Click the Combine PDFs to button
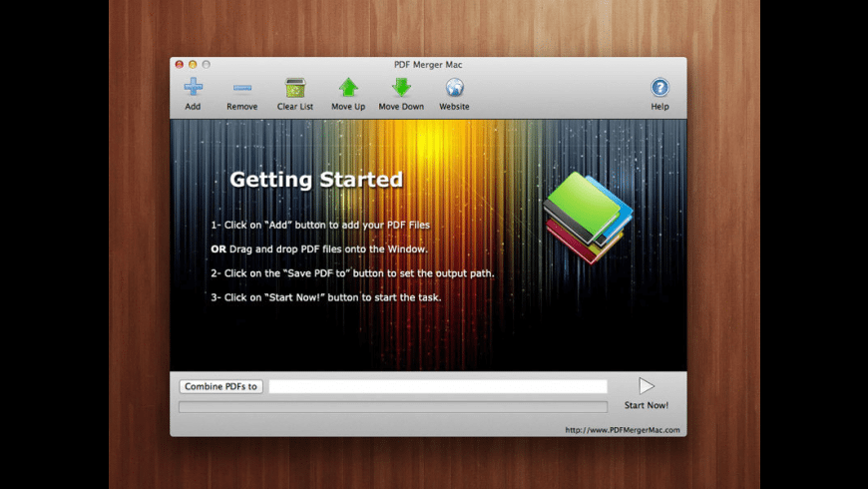This screenshot has height=489, width=868. pos(220,386)
